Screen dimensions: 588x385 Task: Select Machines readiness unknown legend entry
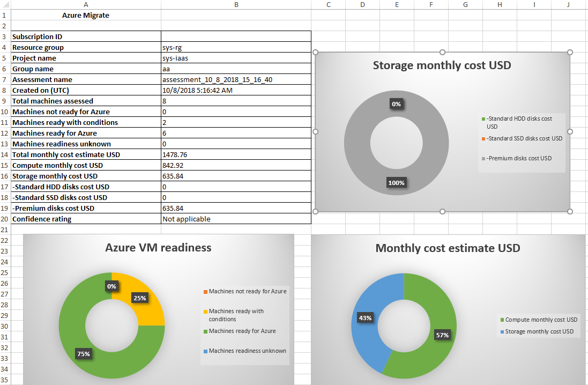pos(245,351)
